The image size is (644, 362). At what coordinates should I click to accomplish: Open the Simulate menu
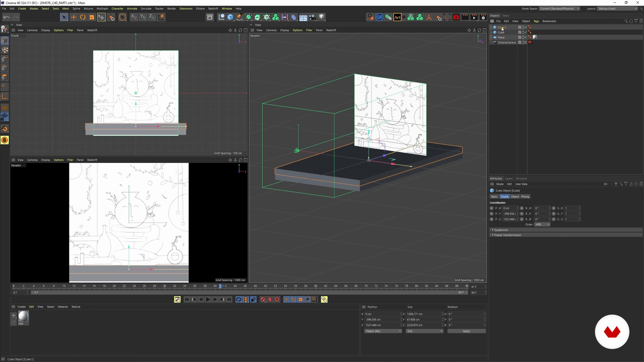[146, 9]
